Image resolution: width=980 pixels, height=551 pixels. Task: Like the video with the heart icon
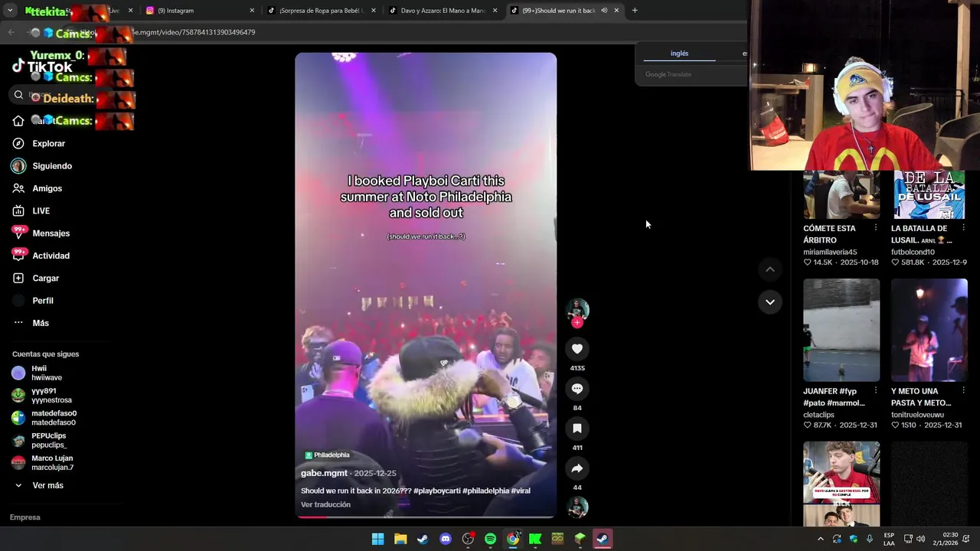tap(577, 349)
